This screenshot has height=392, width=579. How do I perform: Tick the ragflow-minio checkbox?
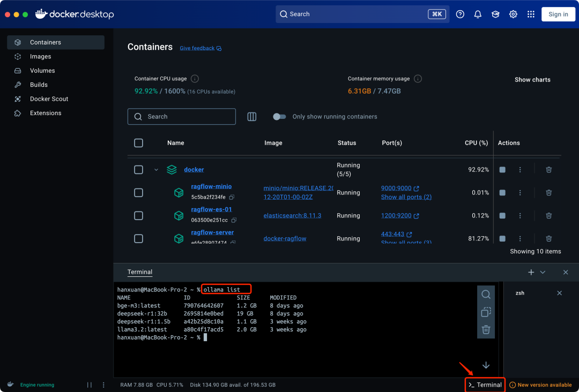click(138, 192)
